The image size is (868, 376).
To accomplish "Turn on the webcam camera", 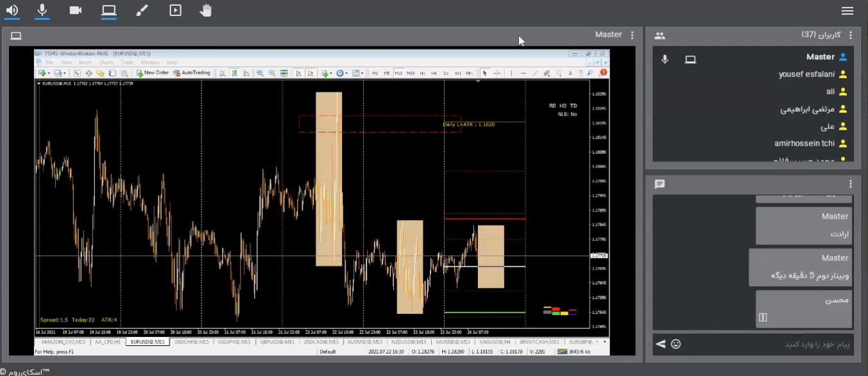I will point(76,10).
